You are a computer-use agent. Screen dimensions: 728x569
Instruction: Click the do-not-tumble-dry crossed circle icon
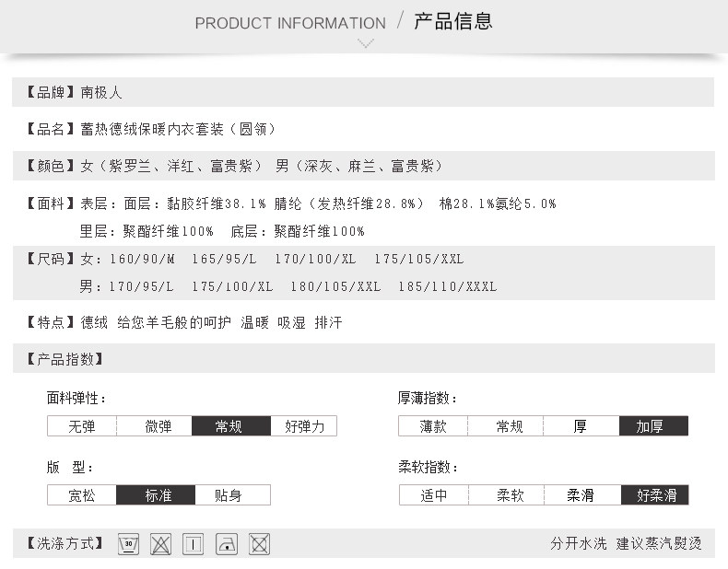pyautogui.click(x=260, y=543)
